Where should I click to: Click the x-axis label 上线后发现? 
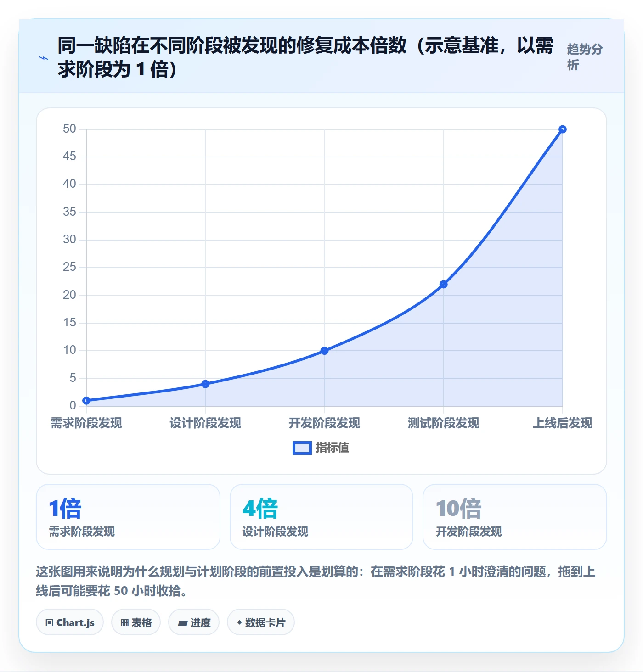pyautogui.click(x=563, y=423)
